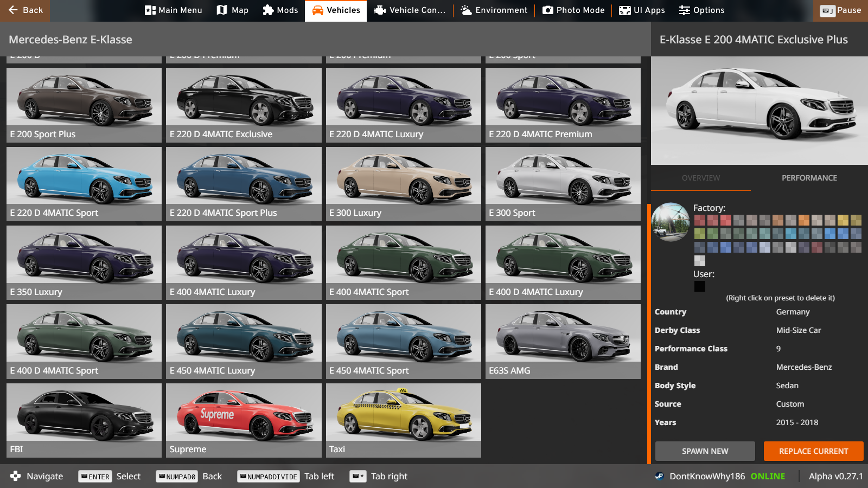Select the E 350 Luxury configuration
Screen dimensions: 868x488
84,263
